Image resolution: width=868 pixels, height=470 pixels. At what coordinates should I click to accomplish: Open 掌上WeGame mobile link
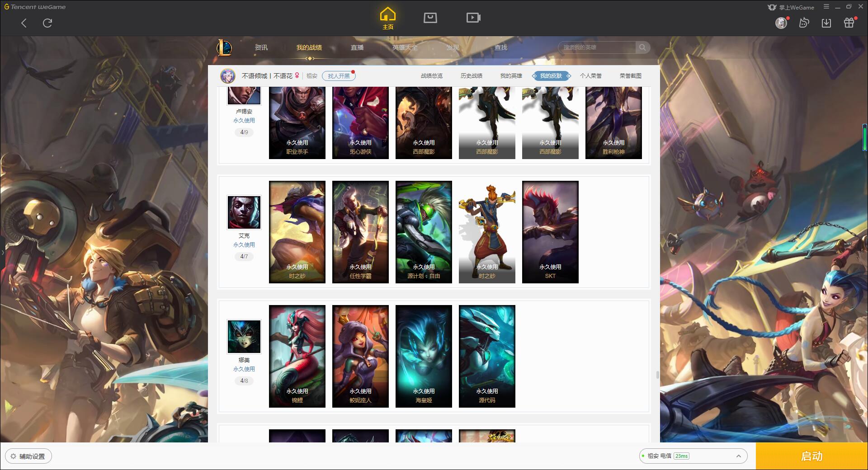[x=791, y=7]
